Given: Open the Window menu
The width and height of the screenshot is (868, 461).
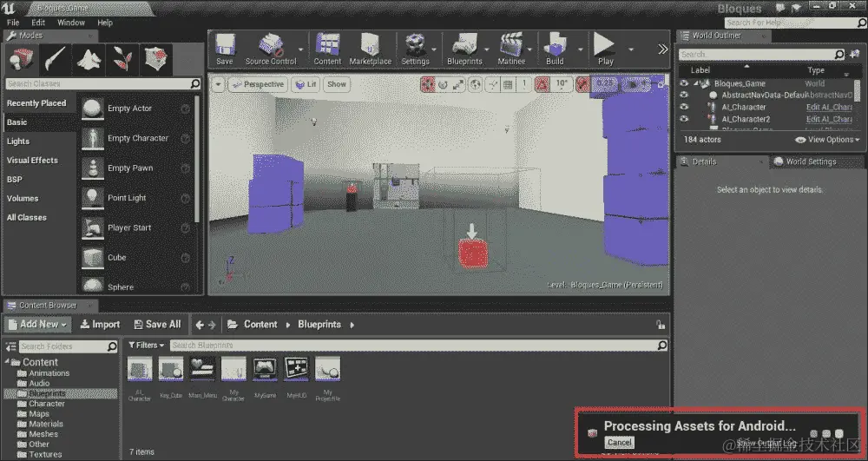Looking at the screenshot, I should coord(71,23).
